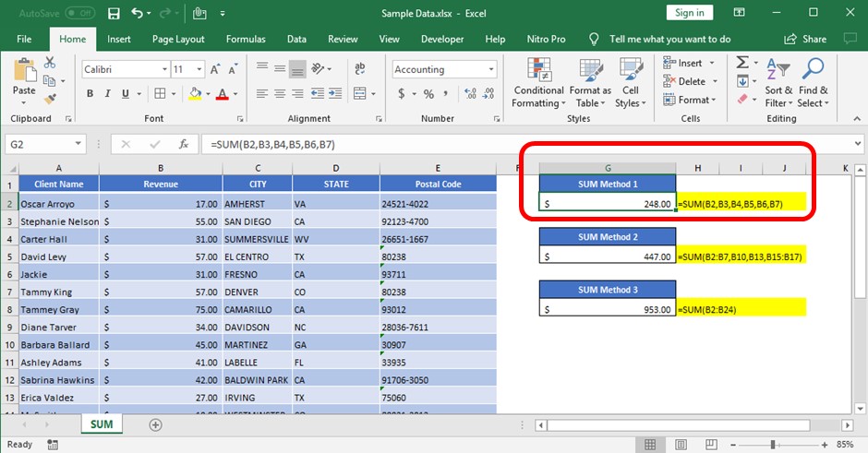The image size is (868, 453).
Task: Switch to the Formulas tab
Action: [x=246, y=39]
